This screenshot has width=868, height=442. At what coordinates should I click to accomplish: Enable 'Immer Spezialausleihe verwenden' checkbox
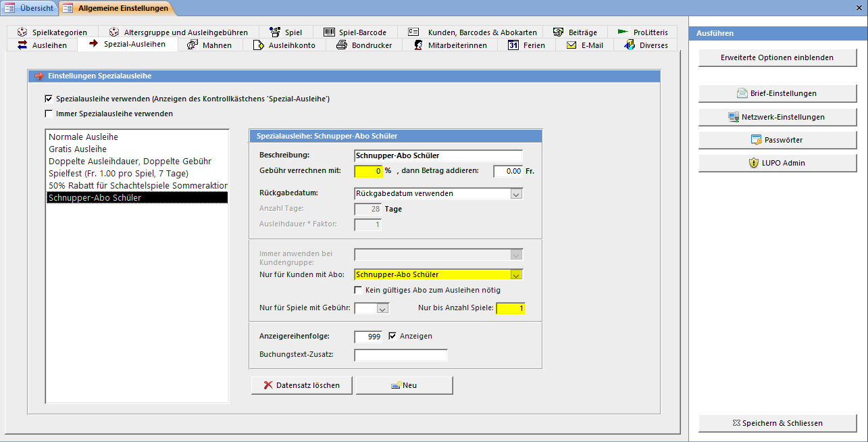(49, 114)
